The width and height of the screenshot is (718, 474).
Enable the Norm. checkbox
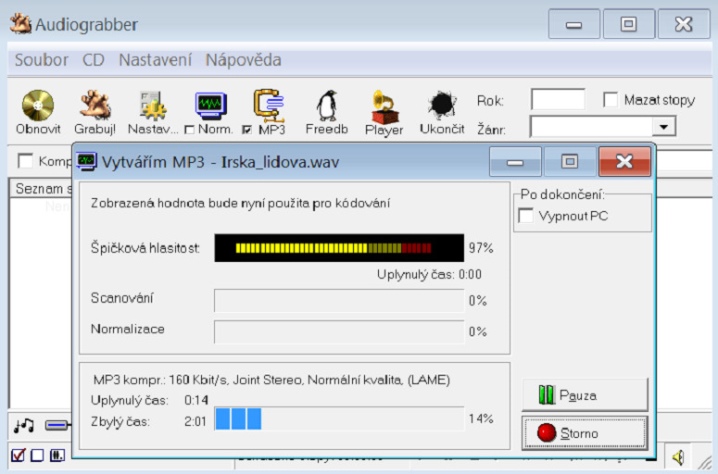[x=189, y=130]
